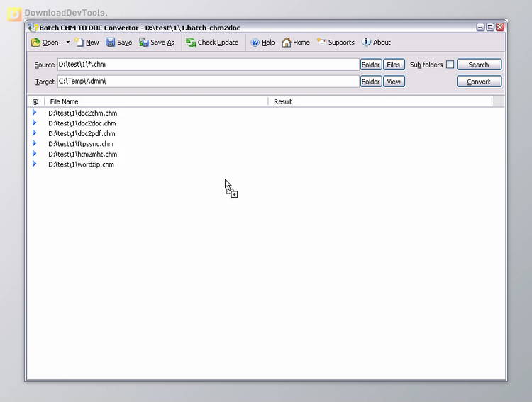Viewport: 532px width, 402px height.
Task: Open the Supports toolbar item
Action: coord(336,43)
